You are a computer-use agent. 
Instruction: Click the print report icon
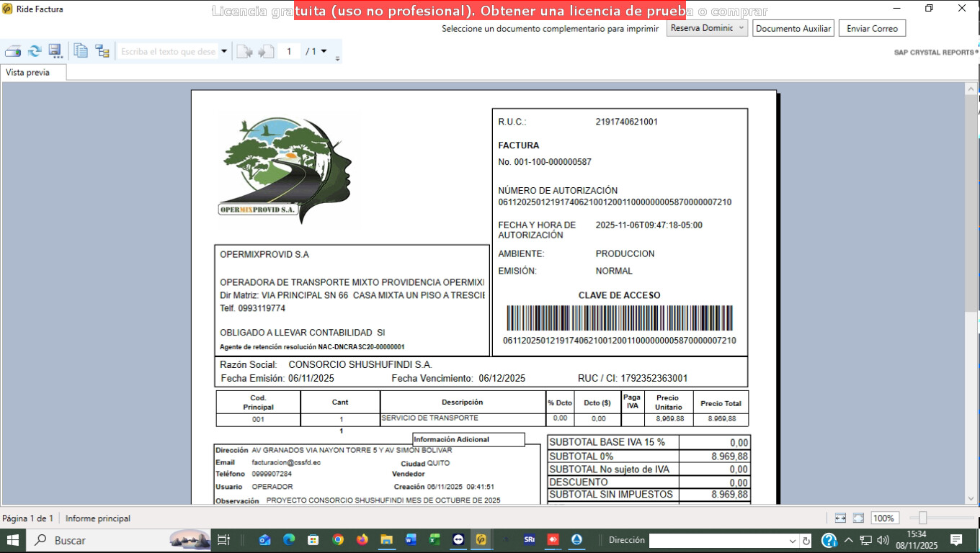point(13,51)
